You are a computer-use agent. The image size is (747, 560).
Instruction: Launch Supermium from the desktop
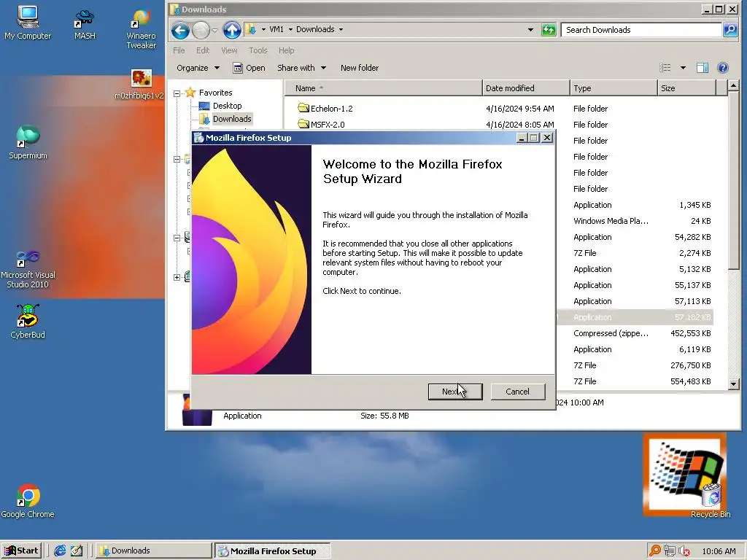[x=28, y=142]
